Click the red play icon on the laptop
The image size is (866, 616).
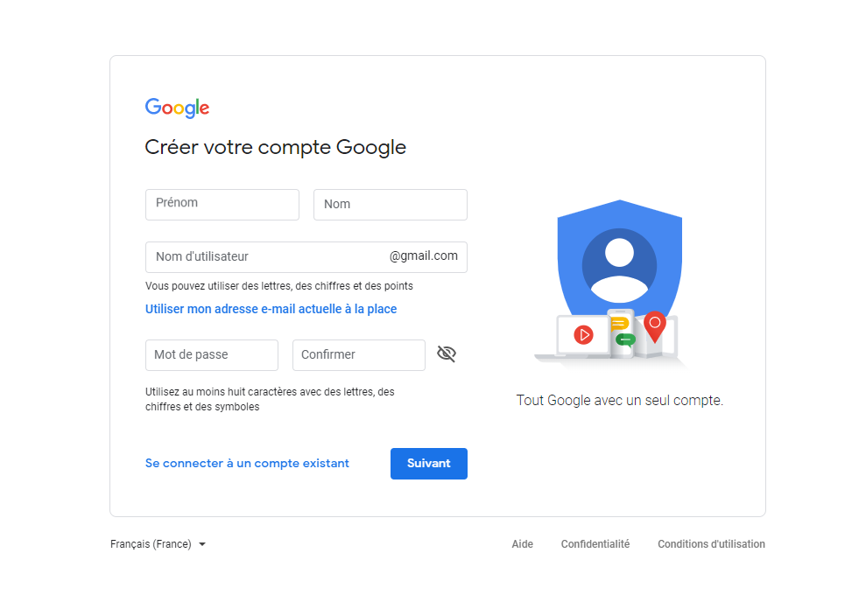point(583,334)
